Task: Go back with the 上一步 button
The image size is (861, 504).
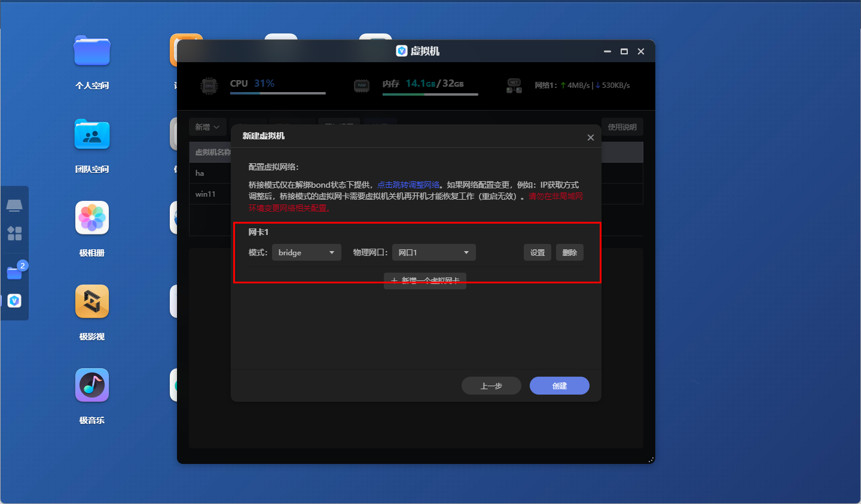Action: coord(491,386)
